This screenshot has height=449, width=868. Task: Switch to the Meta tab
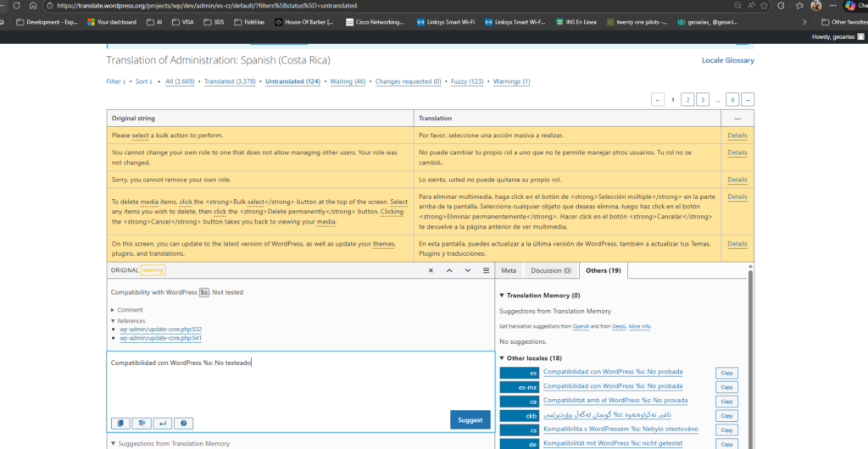click(509, 270)
